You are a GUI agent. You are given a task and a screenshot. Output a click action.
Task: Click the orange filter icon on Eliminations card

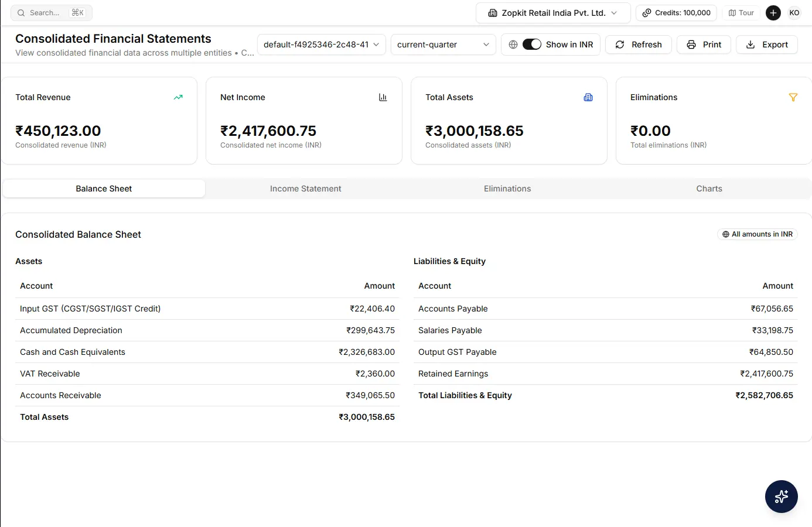click(x=793, y=97)
